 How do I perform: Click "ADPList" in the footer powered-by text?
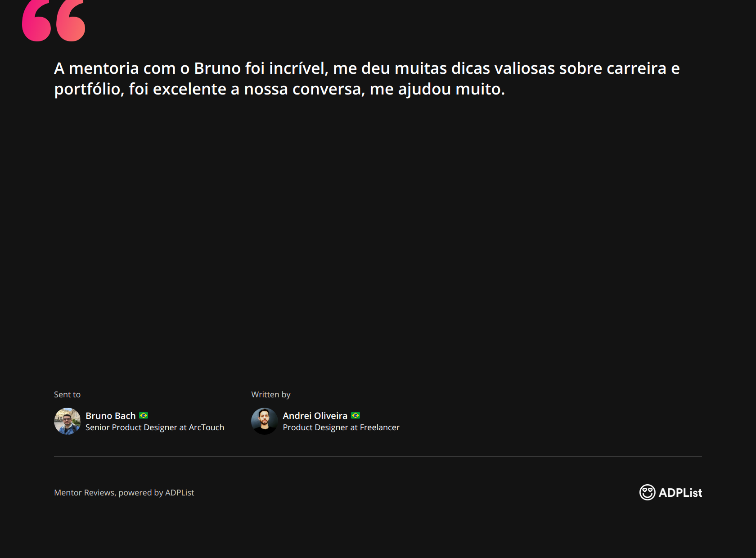[x=180, y=493]
